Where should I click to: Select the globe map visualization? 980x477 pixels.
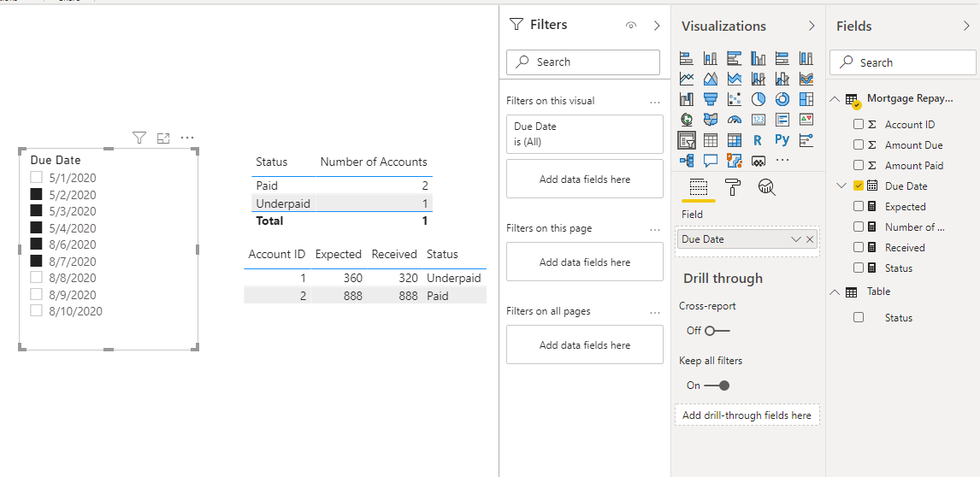(x=686, y=119)
